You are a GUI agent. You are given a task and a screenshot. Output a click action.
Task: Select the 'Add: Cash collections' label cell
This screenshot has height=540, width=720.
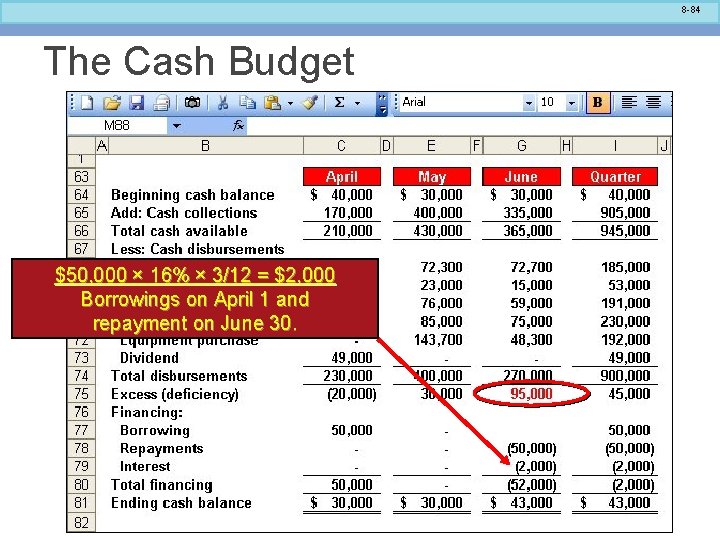[x=184, y=213]
